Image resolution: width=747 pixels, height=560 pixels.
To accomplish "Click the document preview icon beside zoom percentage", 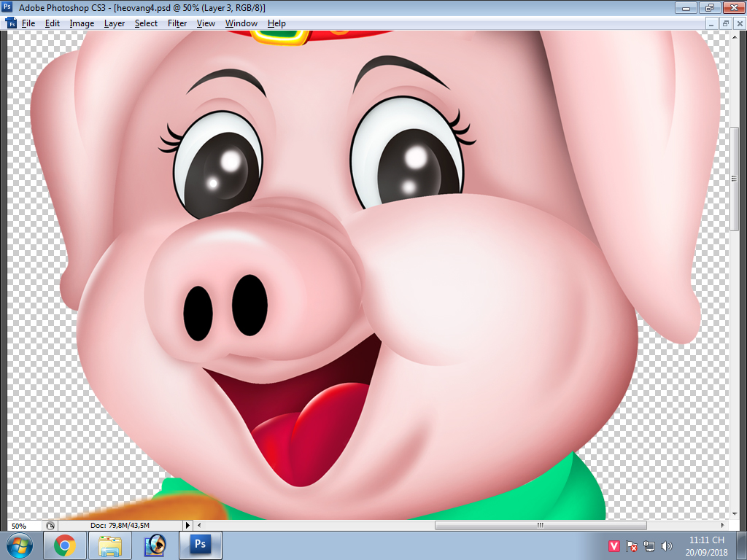I will [50, 524].
